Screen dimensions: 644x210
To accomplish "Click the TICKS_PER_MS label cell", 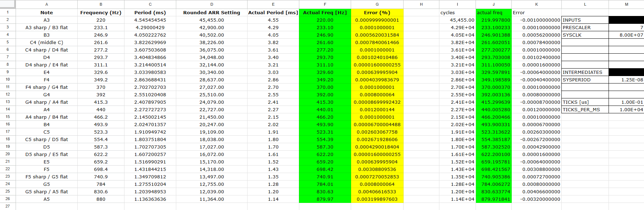I will (x=585, y=109).
